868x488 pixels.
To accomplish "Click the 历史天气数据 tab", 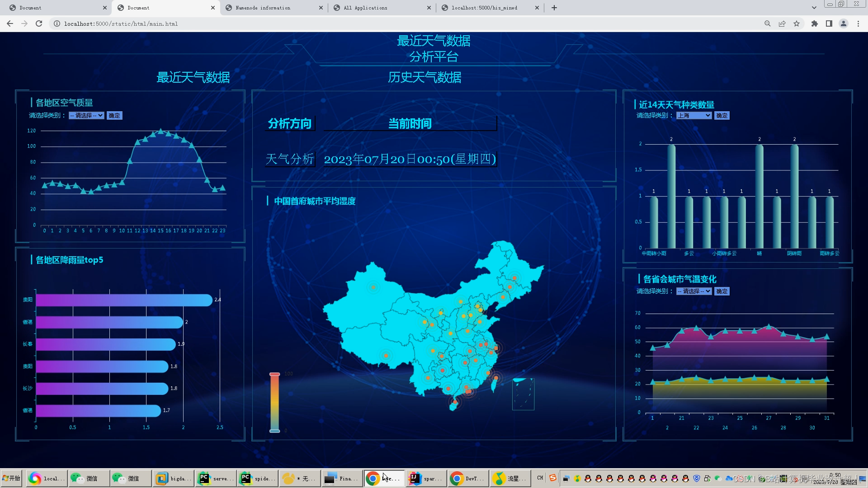I will click(x=425, y=77).
